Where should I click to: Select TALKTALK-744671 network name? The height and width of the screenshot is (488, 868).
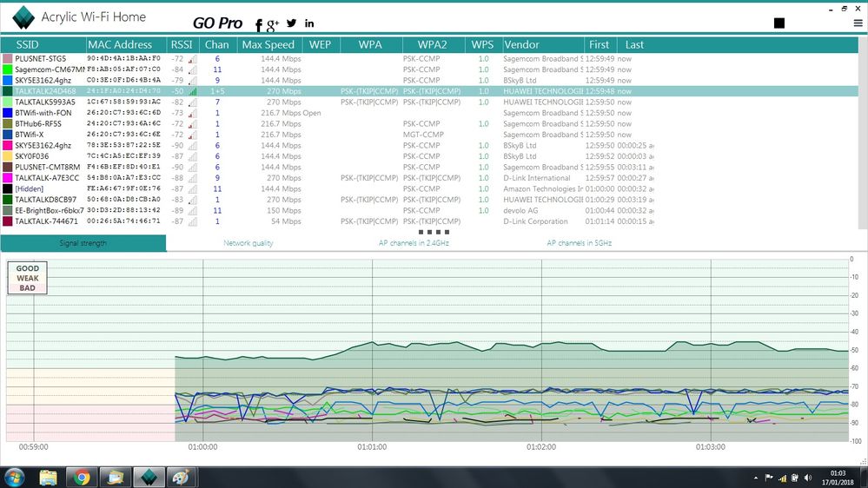(x=47, y=221)
